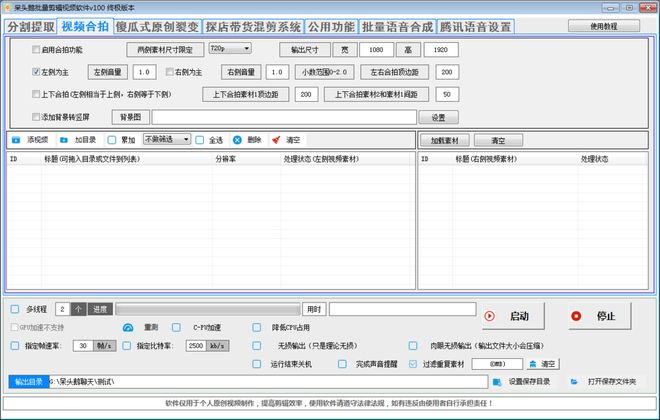
Task: Open the 720p size dropdown
Action: pyautogui.click(x=229, y=48)
